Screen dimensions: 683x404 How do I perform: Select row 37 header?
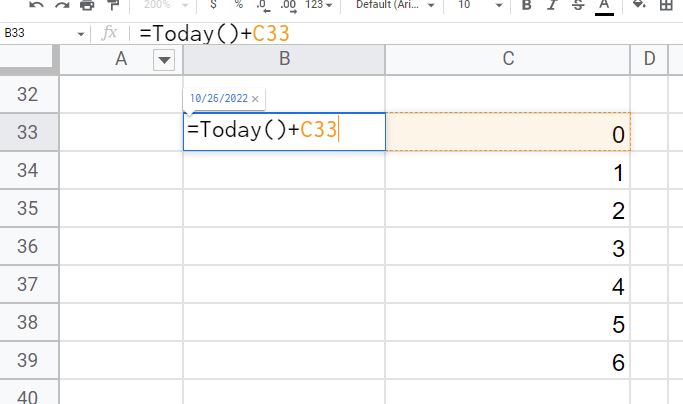(29, 284)
